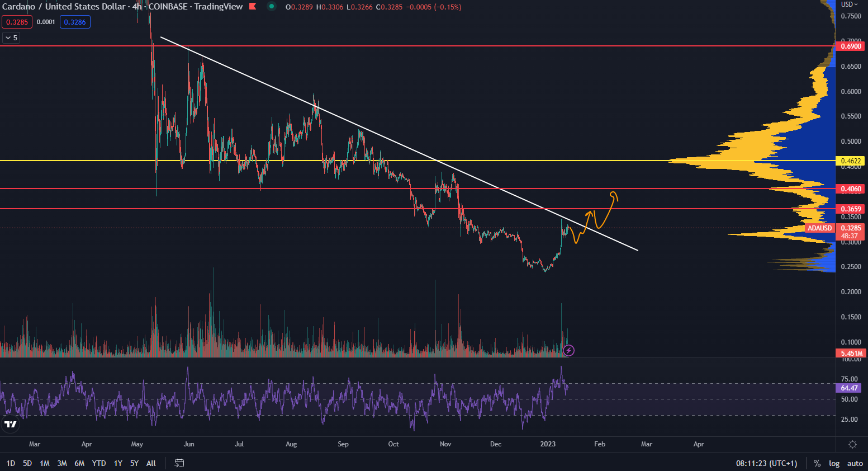The height and width of the screenshot is (471, 868).
Task: Open chart settings gear icon
Action: coord(852,444)
